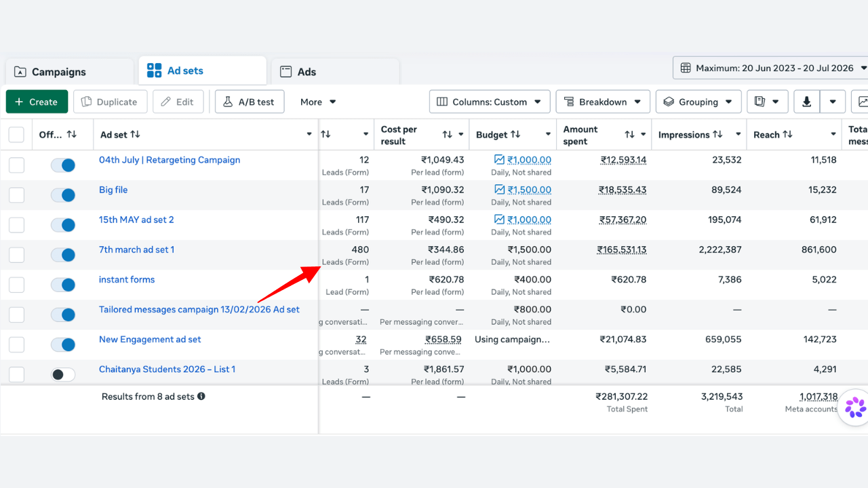
Task: Click the Duplicate button
Action: [x=110, y=102]
